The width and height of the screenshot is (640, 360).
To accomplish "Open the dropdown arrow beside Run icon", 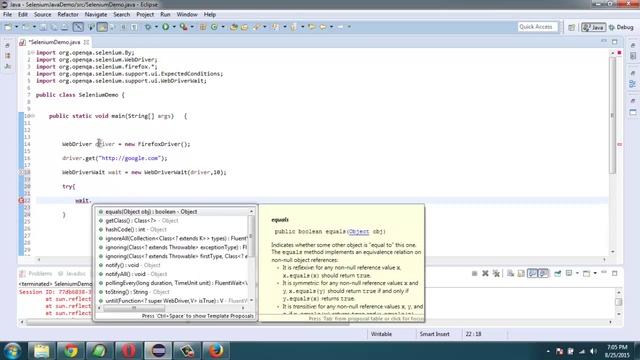I will point(174,27).
